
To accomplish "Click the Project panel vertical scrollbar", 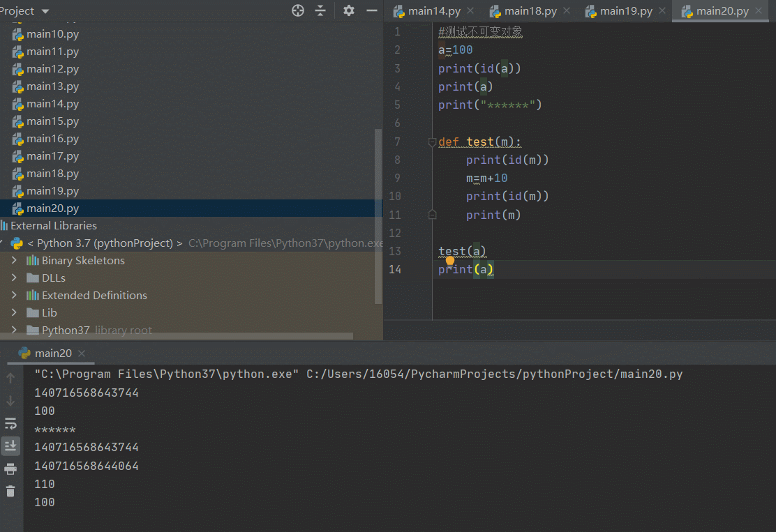I will pyautogui.click(x=378, y=216).
